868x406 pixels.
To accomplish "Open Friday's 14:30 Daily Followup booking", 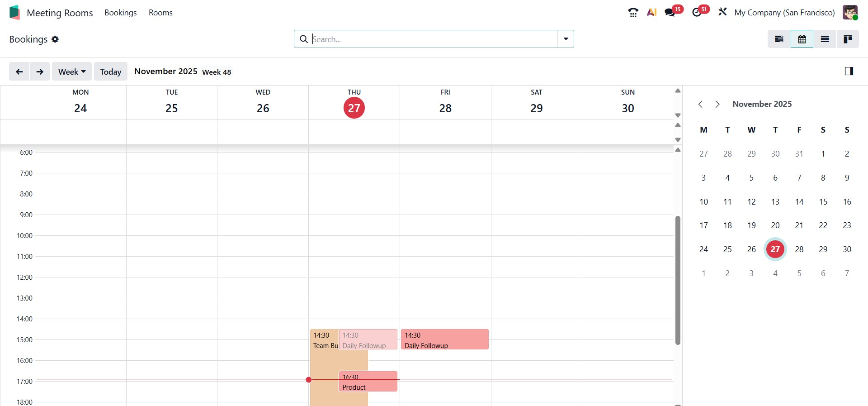I will (444, 339).
